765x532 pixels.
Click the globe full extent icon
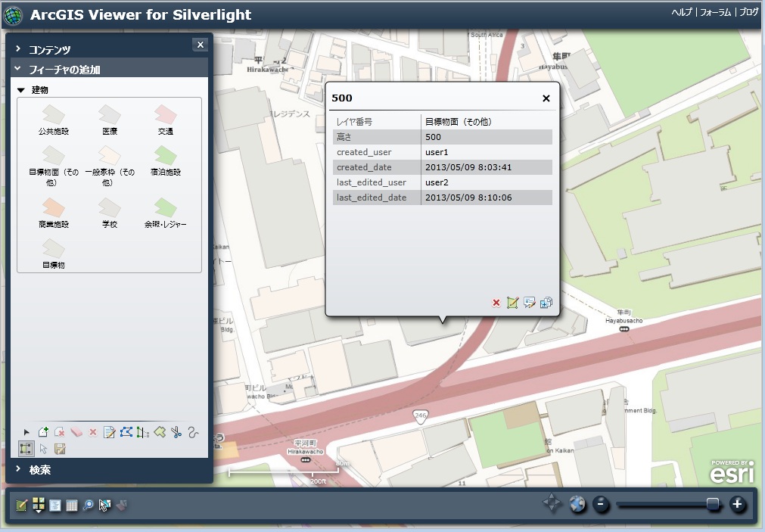pyautogui.click(x=577, y=504)
